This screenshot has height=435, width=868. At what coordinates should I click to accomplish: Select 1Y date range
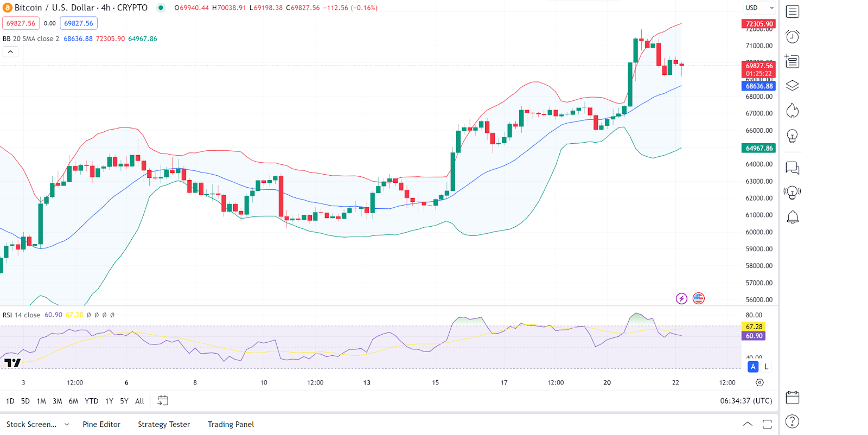[109, 401]
